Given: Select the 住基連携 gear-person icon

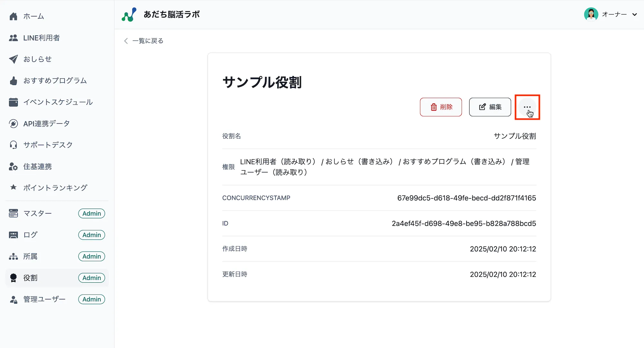Looking at the screenshot, I should coord(14,166).
